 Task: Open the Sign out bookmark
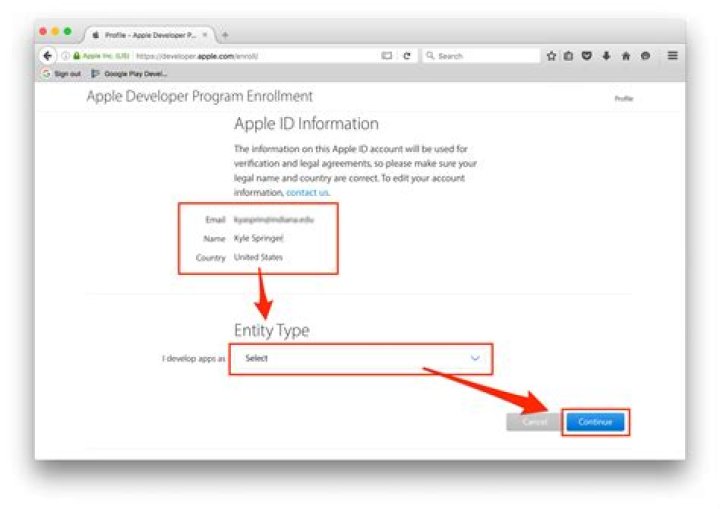(63, 73)
